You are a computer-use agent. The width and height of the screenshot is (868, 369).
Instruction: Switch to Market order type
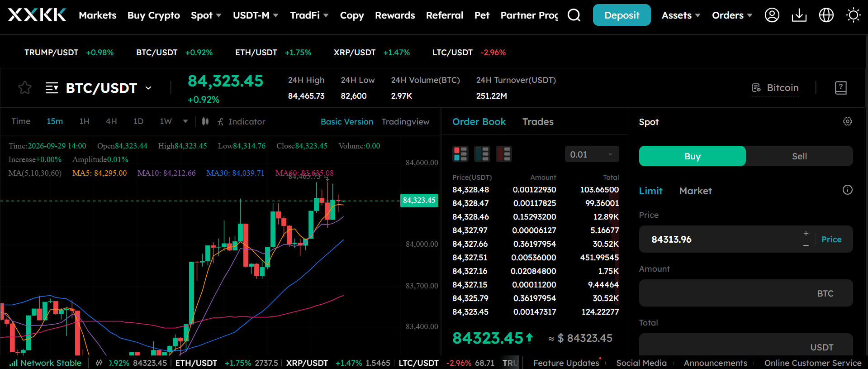tap(696, 191)
